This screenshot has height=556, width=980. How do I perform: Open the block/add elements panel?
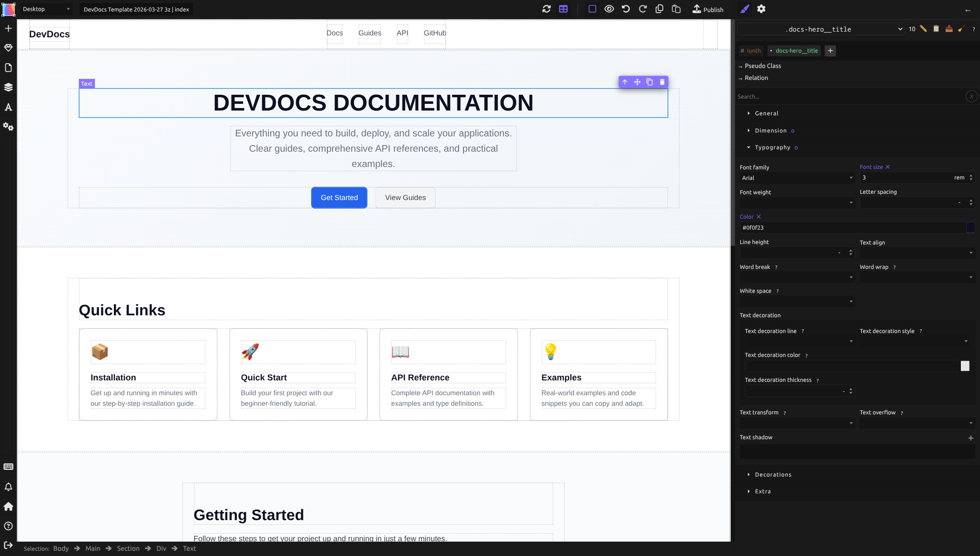click(x=9, y=28)
